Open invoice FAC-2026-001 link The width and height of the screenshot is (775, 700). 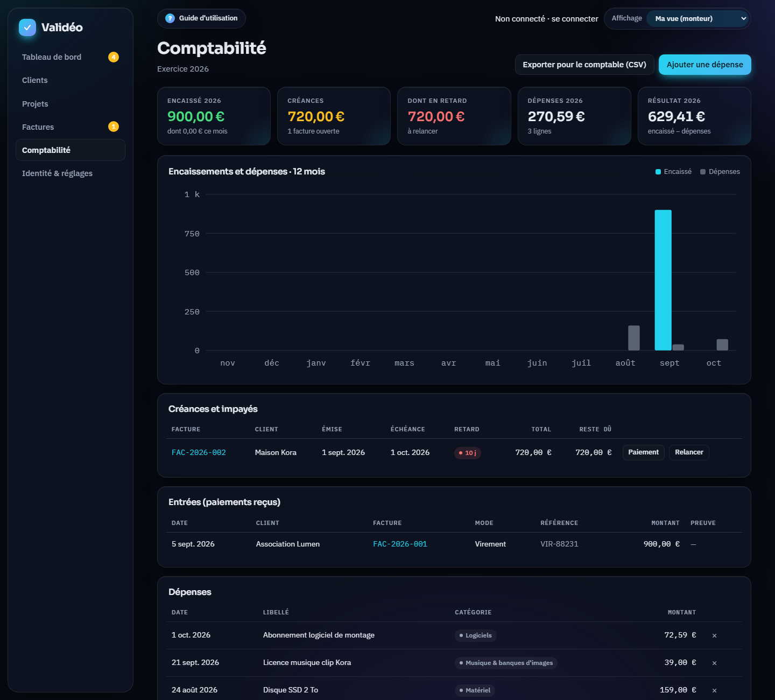point(400,544)
